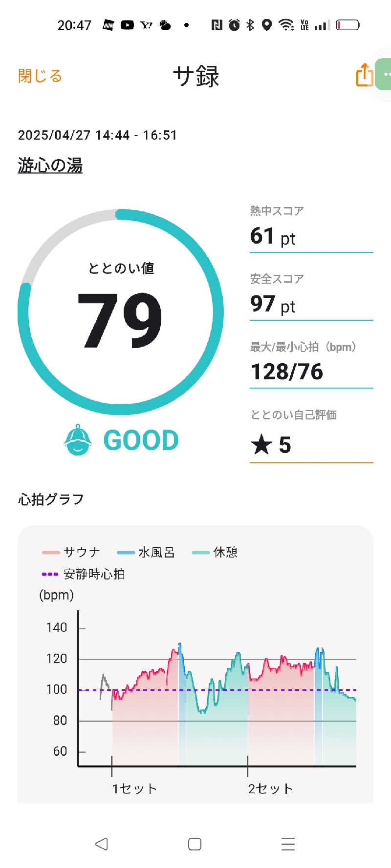Tap the 熱中スコア 61 pt value
Viewport: 391px width, 868px height.
click(x=273, y=236)
